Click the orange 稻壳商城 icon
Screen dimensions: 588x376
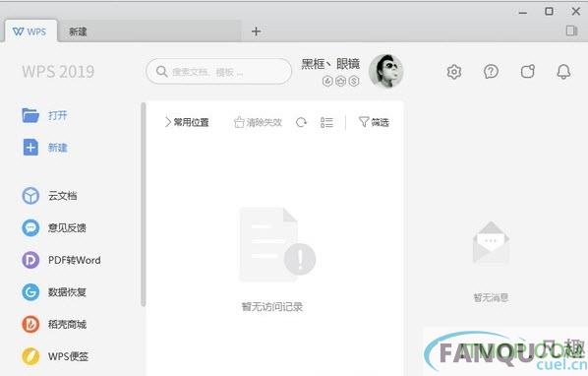tap(30, 324)
